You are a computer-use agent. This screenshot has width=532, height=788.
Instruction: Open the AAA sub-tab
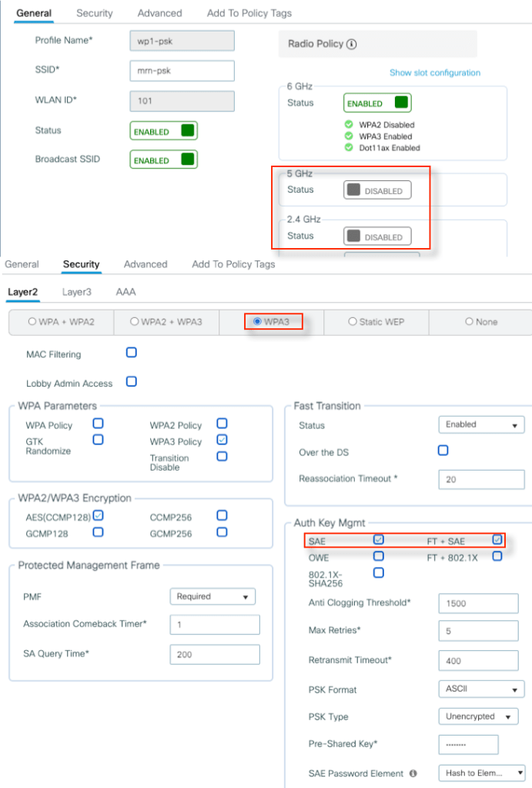pyautogui.click(x=125, y=293)
